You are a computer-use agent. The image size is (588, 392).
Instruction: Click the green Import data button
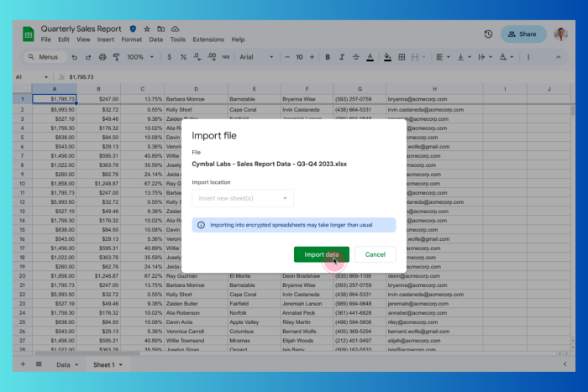pyautogui.click(x=322, y=254)
